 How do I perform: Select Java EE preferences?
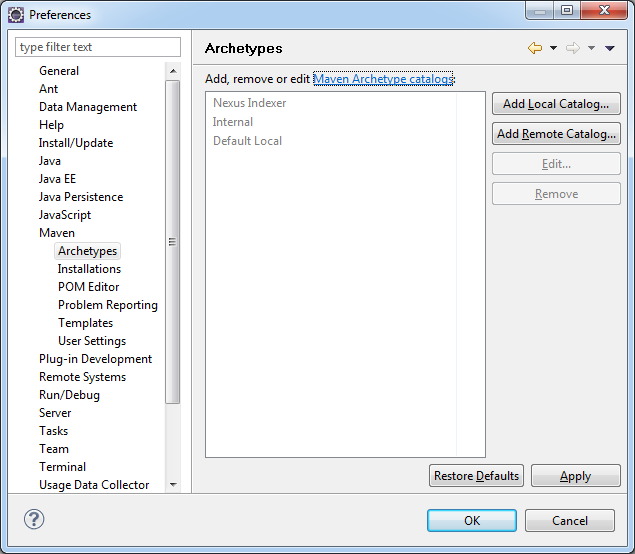(x=57, y=179)
